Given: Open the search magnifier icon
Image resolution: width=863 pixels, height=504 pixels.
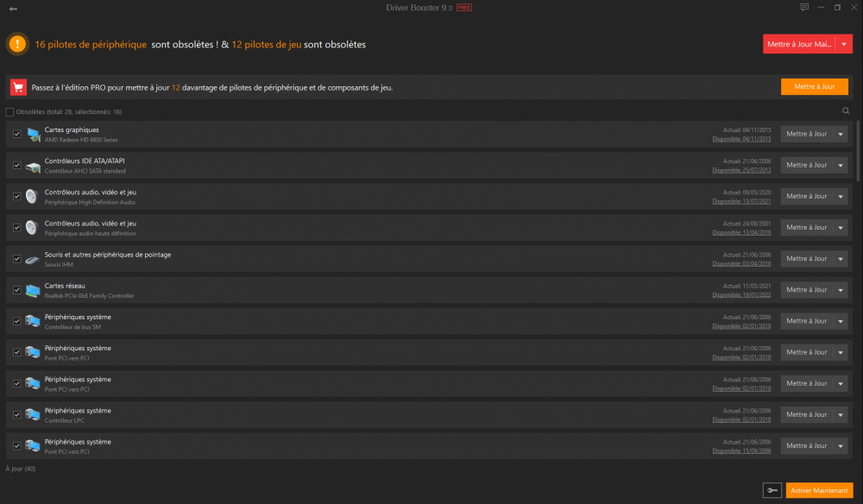Looking at the screenshot, I should (x=846, y=111).
